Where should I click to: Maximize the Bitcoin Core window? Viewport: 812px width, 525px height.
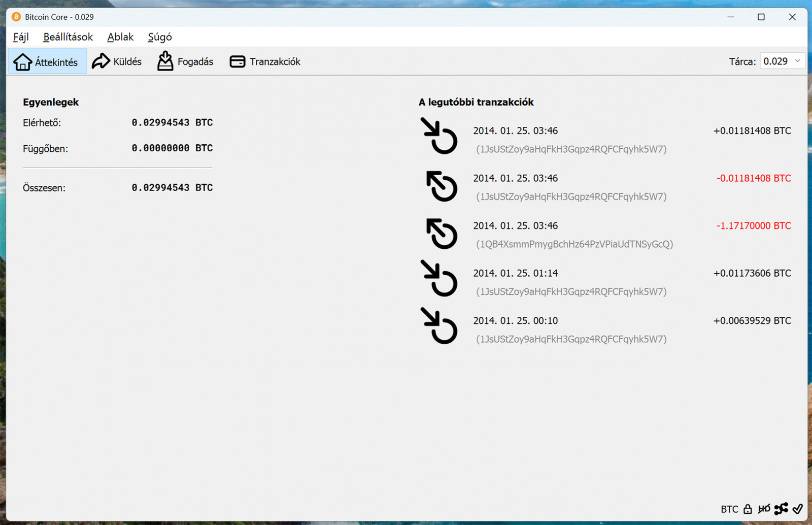point(761,17)
